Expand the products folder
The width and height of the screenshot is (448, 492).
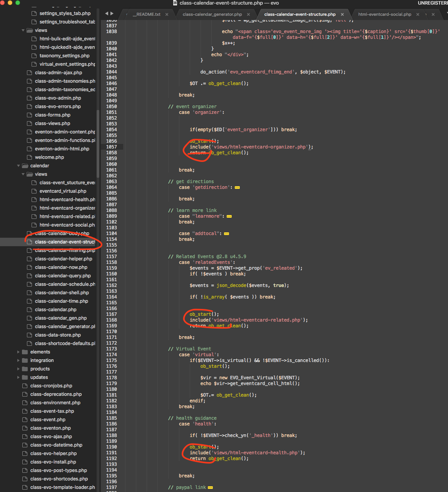pyautogui.click(x=18, y=369)
